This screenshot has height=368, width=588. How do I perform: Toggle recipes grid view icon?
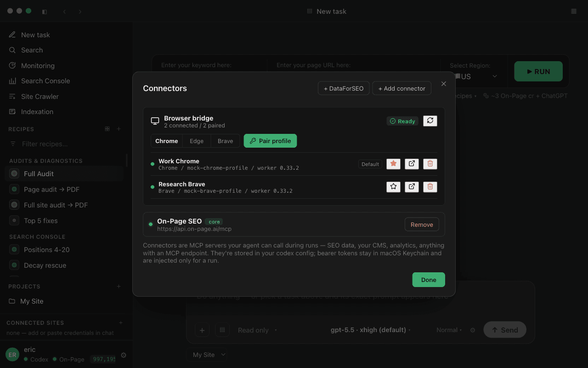point(107,129)
